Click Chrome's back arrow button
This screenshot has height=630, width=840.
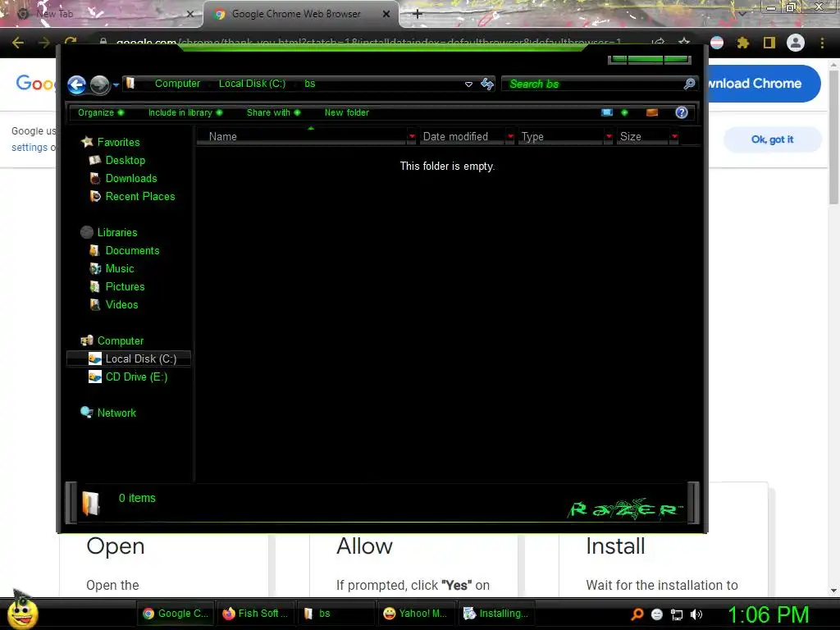point(18,43)
